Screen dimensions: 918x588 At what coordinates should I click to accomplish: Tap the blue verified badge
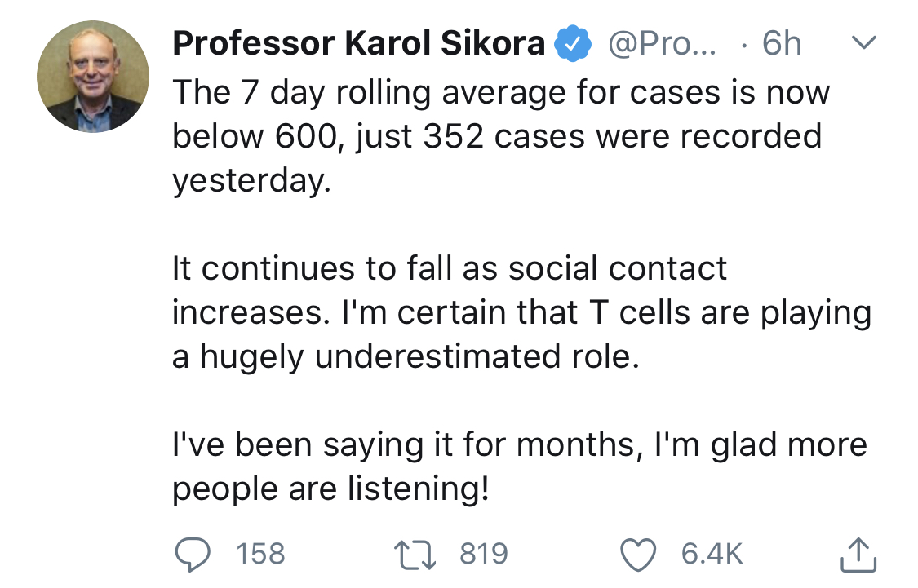574,45
